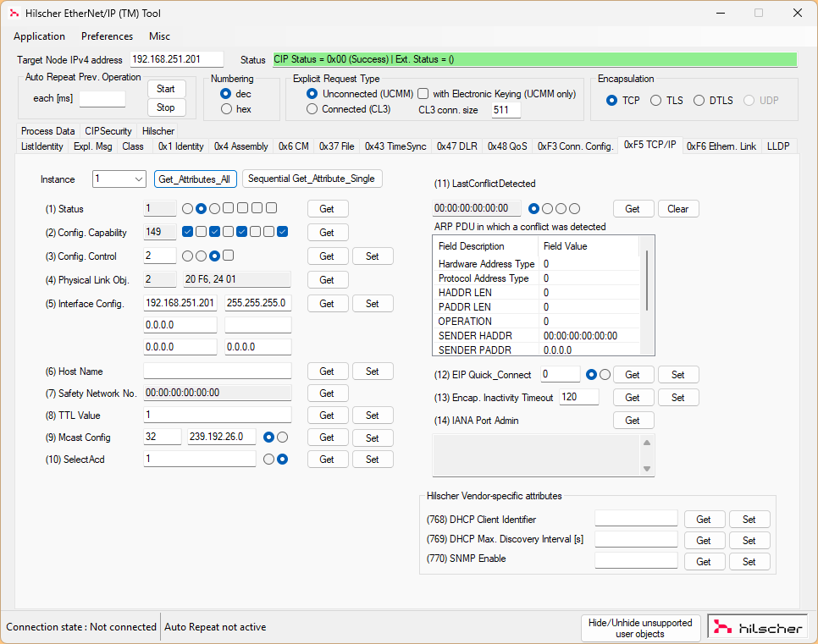Open the CIPSecurity tab
Screen dimensions: 818x644
point(108,131)
